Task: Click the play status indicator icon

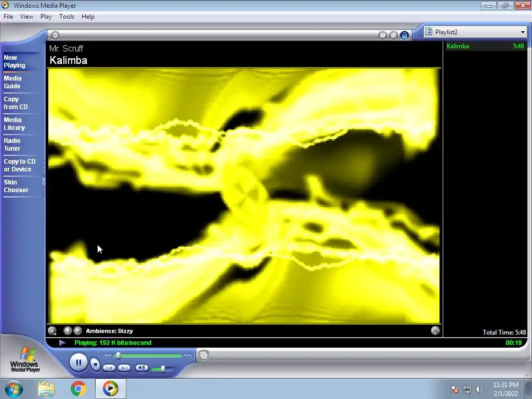Action: click(62, 343)
